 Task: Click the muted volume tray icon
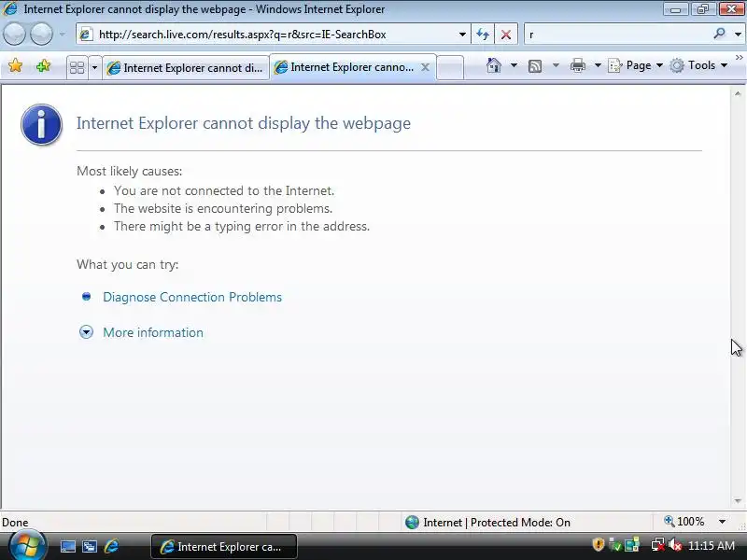[x=675, y=544]
